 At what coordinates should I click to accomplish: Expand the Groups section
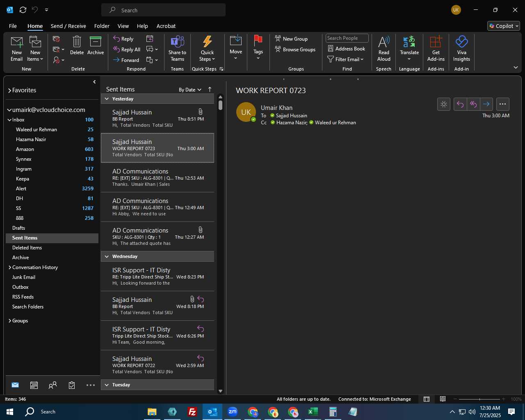pos(9,321)
